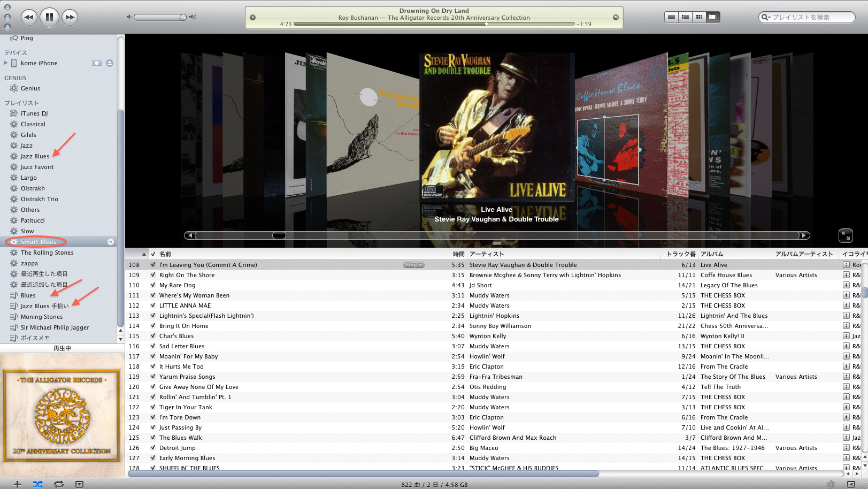Switch to grid view
Screen dimensions: 868x489
[x=699, y=17]
